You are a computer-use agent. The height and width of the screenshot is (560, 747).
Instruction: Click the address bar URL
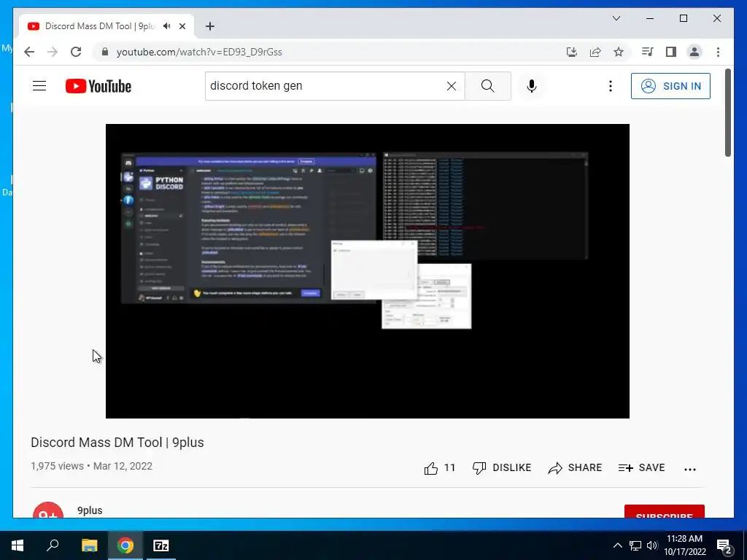(x=199, y=52)
